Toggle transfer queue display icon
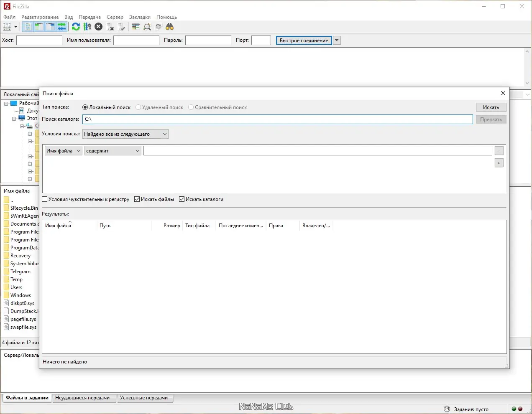This screenshot has height=414, width=532. [x=61, y=27]
